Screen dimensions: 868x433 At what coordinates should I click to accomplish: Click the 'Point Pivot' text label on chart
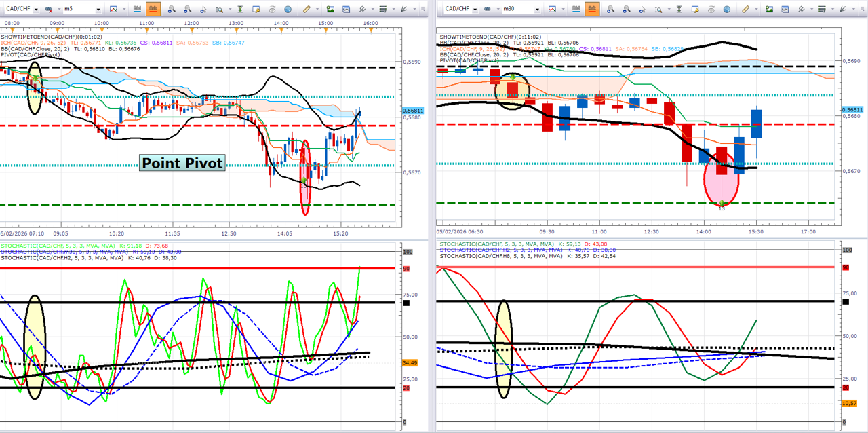[x=182, y=163]
